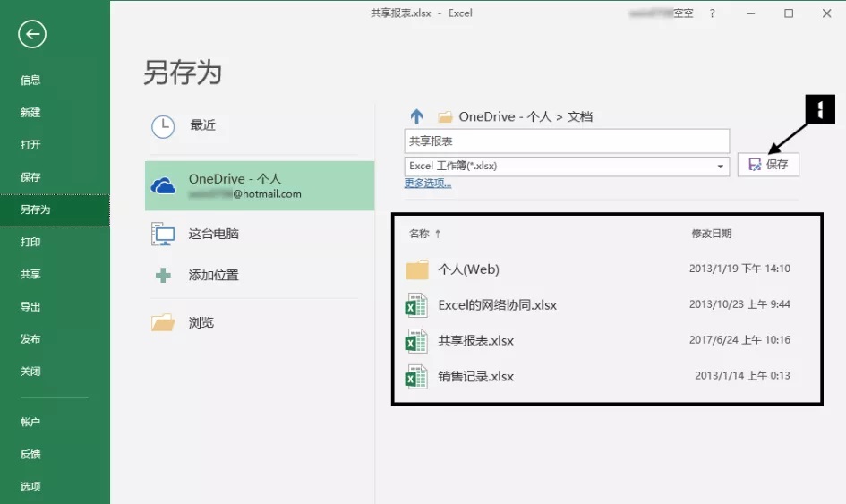Select Excel的网络协同.xlsx file name

[x=498, y=305]
